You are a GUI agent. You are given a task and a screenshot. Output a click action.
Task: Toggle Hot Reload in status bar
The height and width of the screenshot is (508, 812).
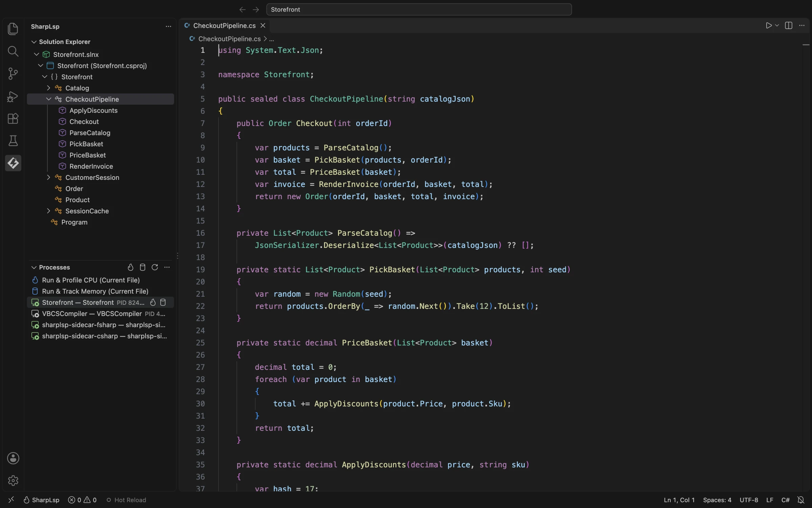pyautogui.click(x=126, y=500)
